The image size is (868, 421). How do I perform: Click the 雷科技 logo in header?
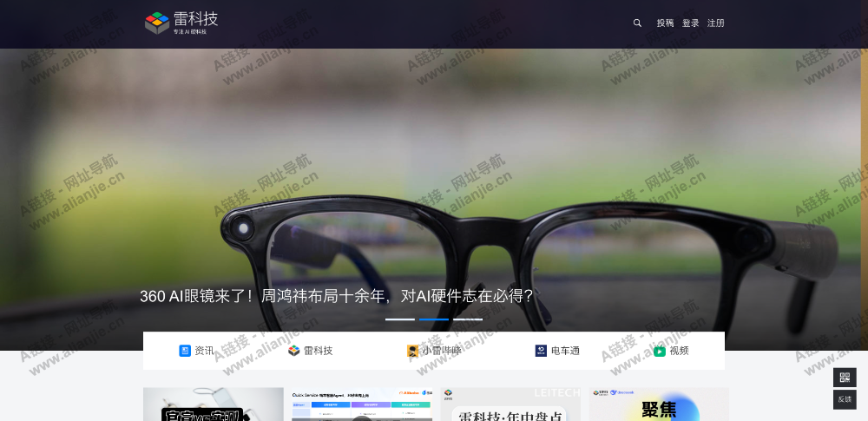(181, 23)
